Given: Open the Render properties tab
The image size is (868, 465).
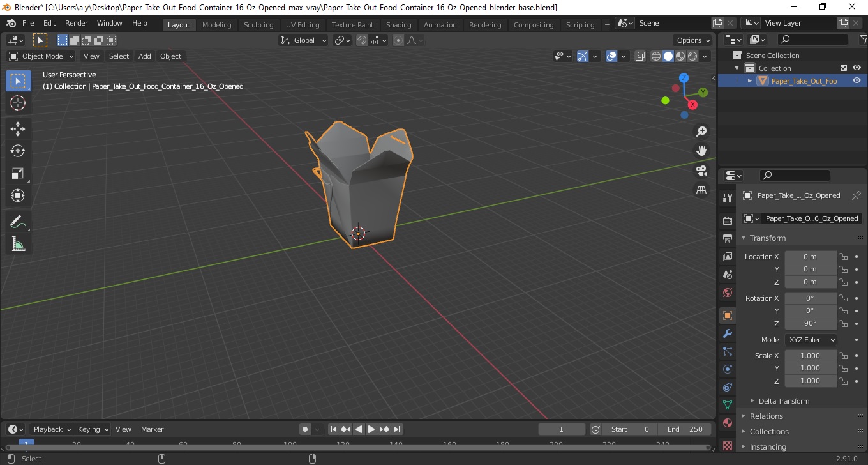Looking at the screenshot, I should click(727, 221).
